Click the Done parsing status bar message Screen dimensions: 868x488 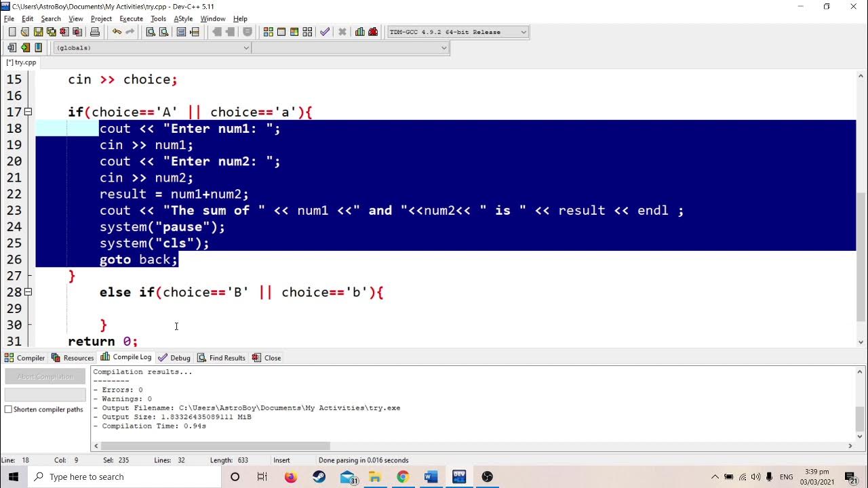363,460
